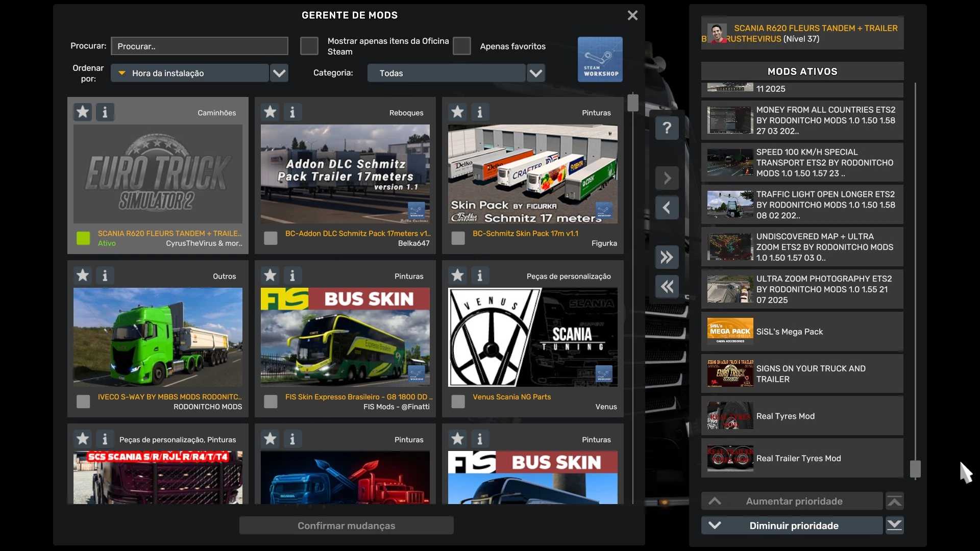Enable Mostrar apenas itens da Oficina Steam
This screenshot has width=980, height=551.
309,46
